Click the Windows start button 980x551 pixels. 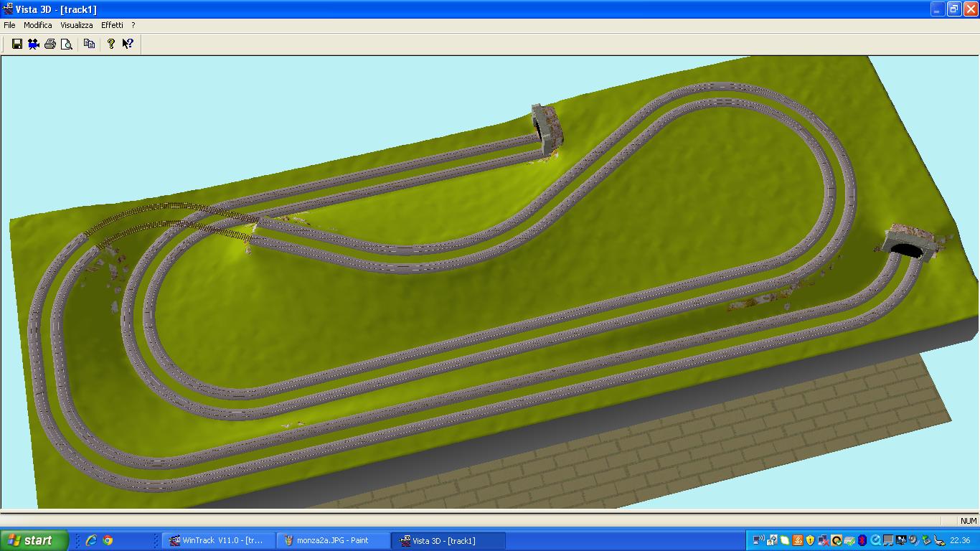click(34, 540)
